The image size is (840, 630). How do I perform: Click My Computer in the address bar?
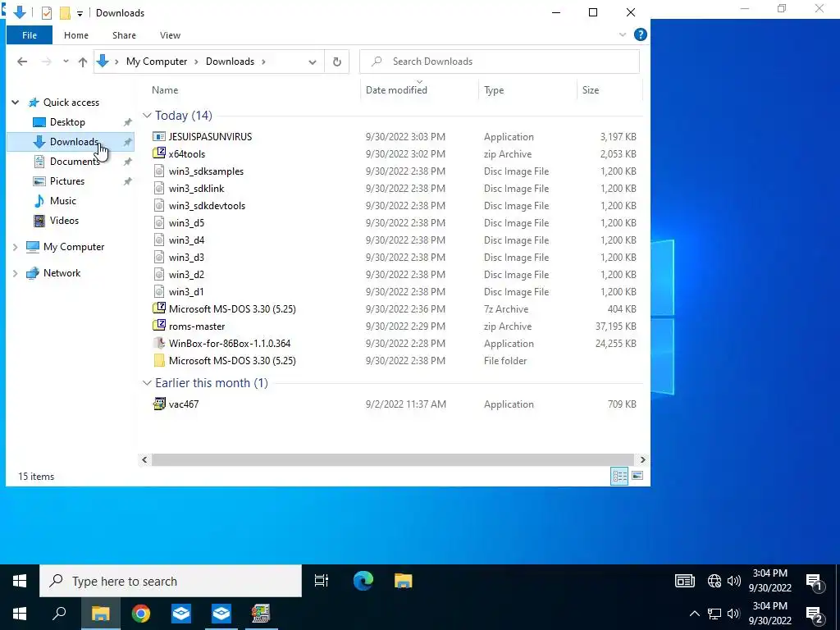157,62
